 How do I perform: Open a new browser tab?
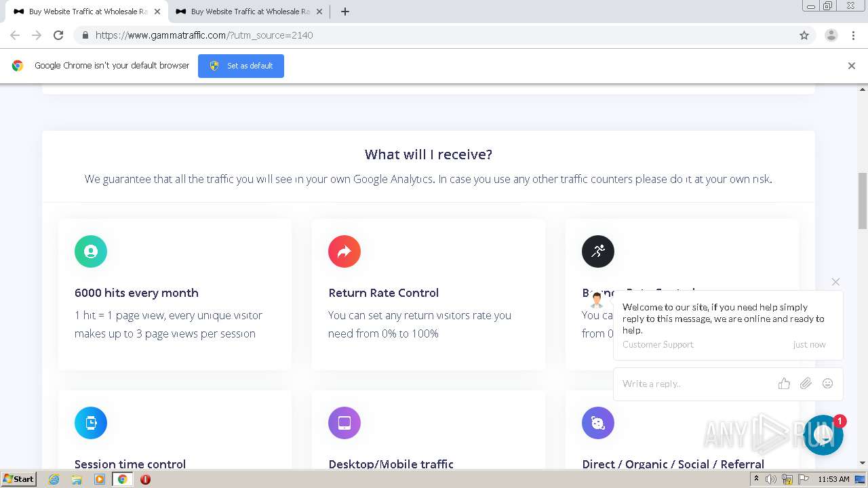[x=344, y=12]
